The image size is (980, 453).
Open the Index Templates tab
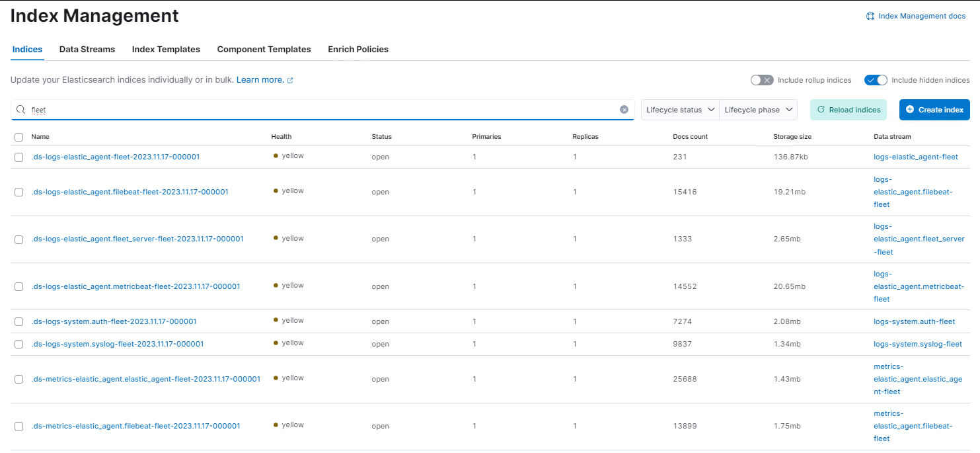[166, 50]
